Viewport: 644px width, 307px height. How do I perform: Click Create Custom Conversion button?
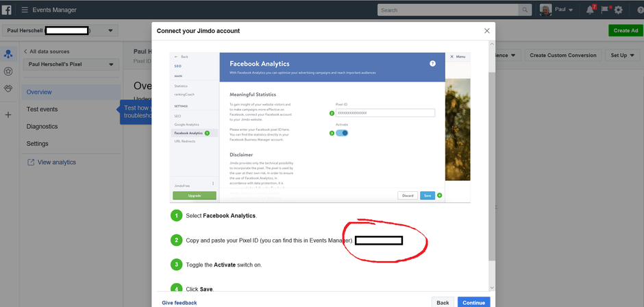(x=562, y=55)
